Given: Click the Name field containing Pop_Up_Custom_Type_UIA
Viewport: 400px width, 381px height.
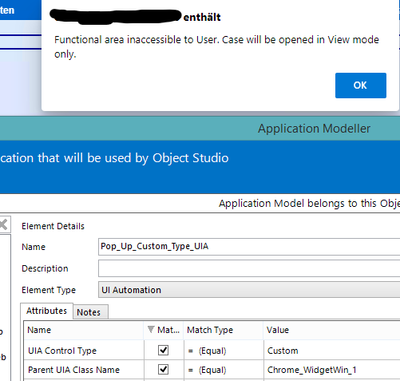Looking at the screenshot, I should tap(249, 247).
